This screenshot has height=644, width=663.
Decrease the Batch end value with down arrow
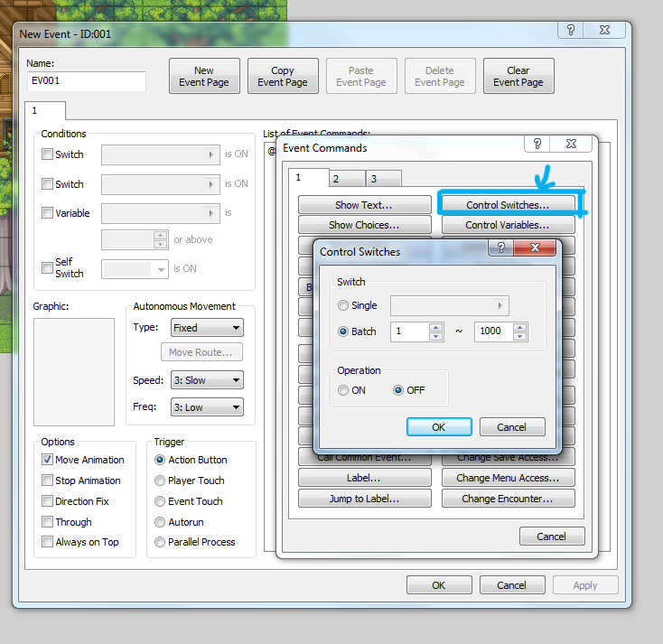(520, 336)
